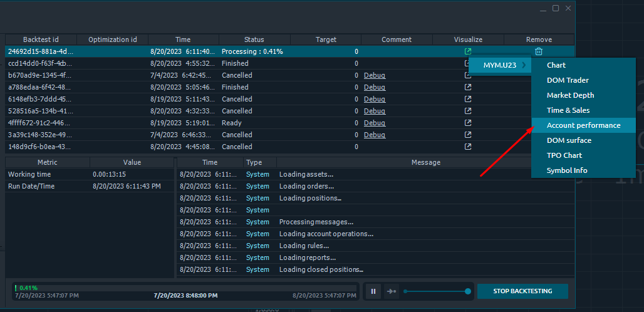This screenshot has height=312, width=644.
Task: Open Debug link for 3a39c148 backtest
Action: coord(375,135)
